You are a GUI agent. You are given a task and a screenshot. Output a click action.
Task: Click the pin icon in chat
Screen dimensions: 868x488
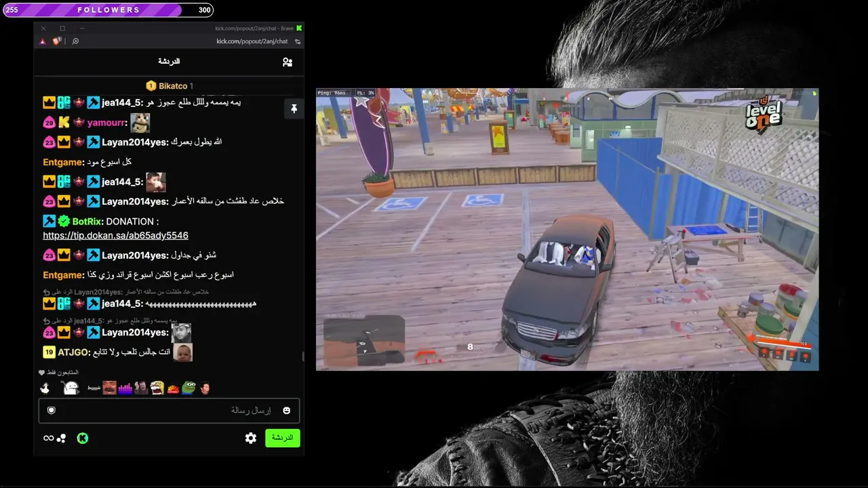(x=294, y=109)
